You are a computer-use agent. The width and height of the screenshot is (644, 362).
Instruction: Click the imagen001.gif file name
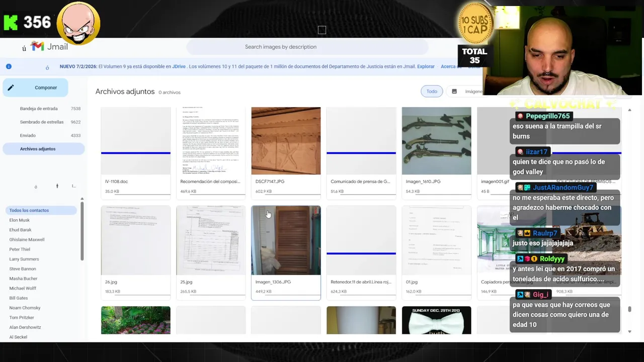pos(495,182)
